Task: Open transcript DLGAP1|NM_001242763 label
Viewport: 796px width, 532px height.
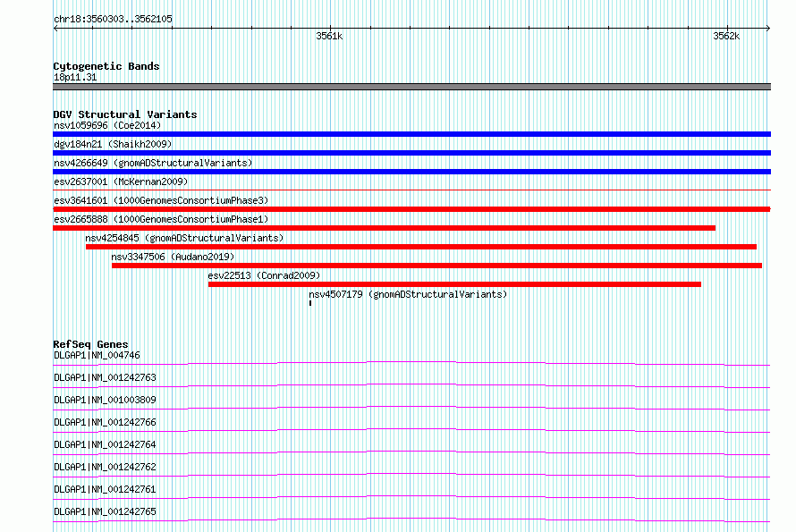Action: point(105,377)
